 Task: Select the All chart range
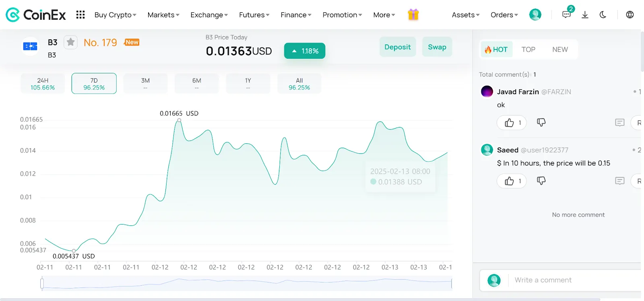[x=299, y=83]
